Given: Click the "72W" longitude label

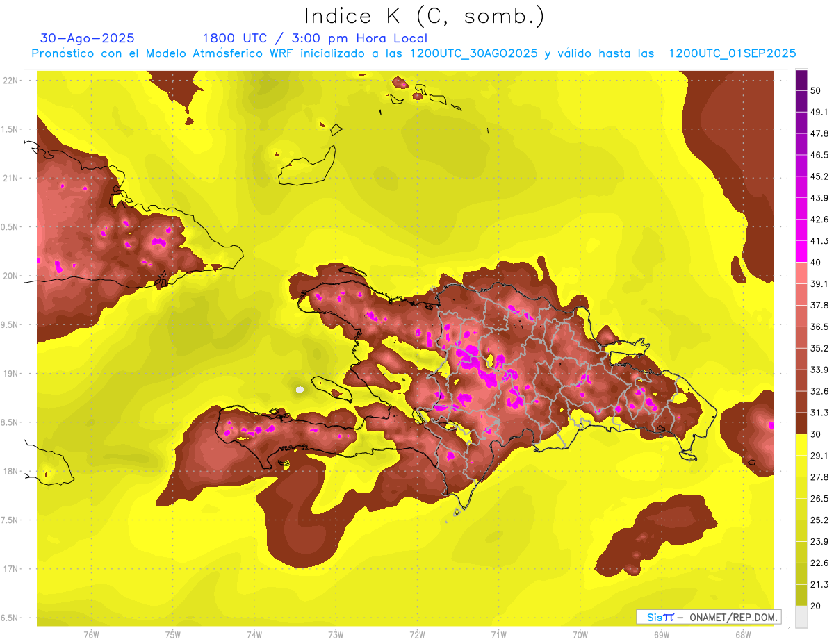Looking at the screenshot, I should click(417, 635).
